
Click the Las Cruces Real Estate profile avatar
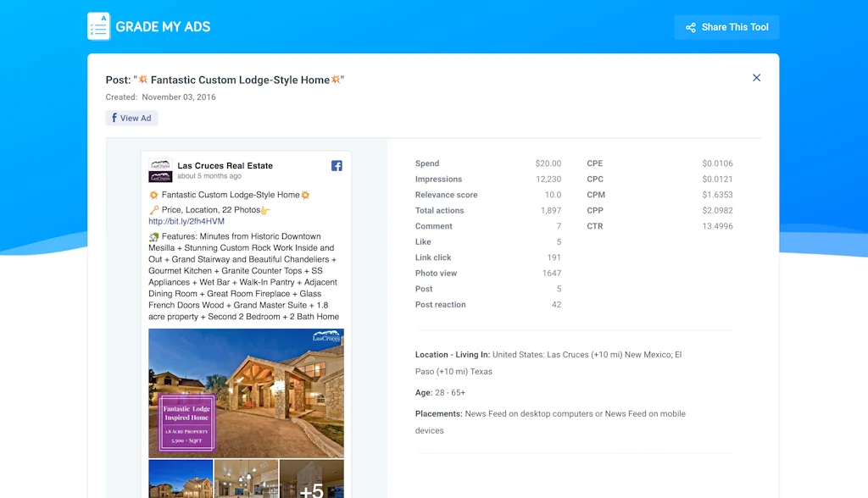point(159,171)
